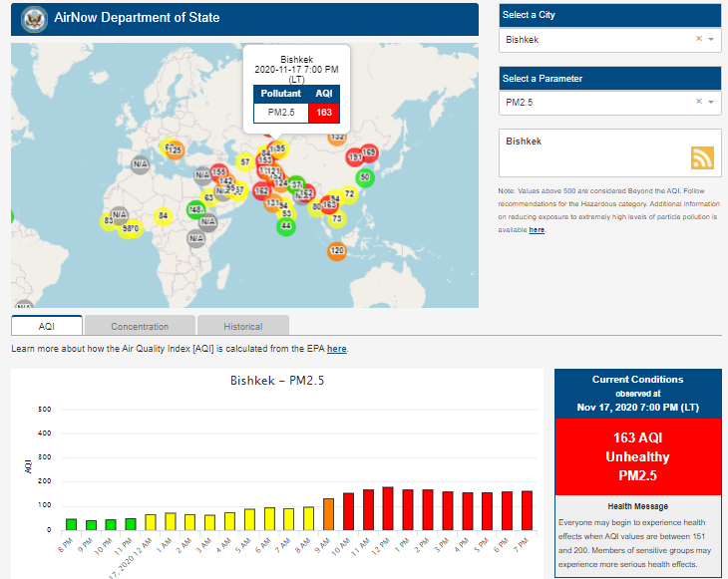Clear the Bishkek city selection
Viewport: 728px width, 579px height.
[698, 40]
